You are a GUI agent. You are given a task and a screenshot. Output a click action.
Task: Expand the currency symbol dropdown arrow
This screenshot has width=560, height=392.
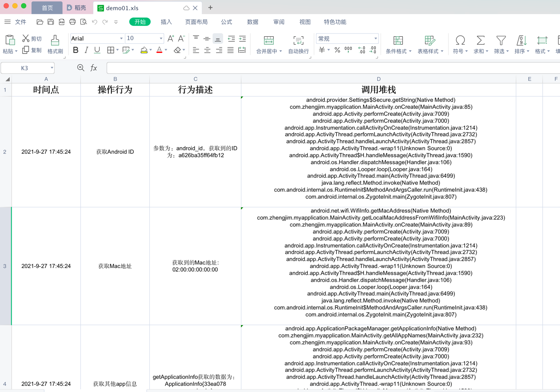(328, 51)
